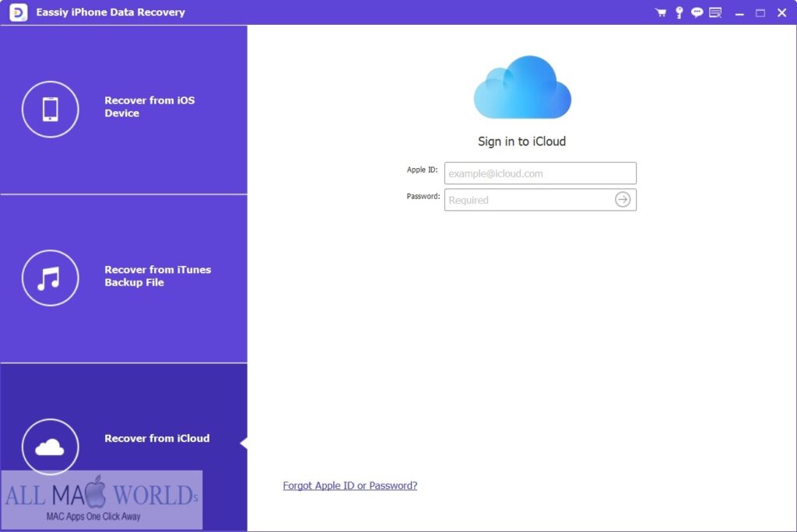Select Recover from iCloud tab
This screenshot has height=532, width=797.
(x=124, y=447)
